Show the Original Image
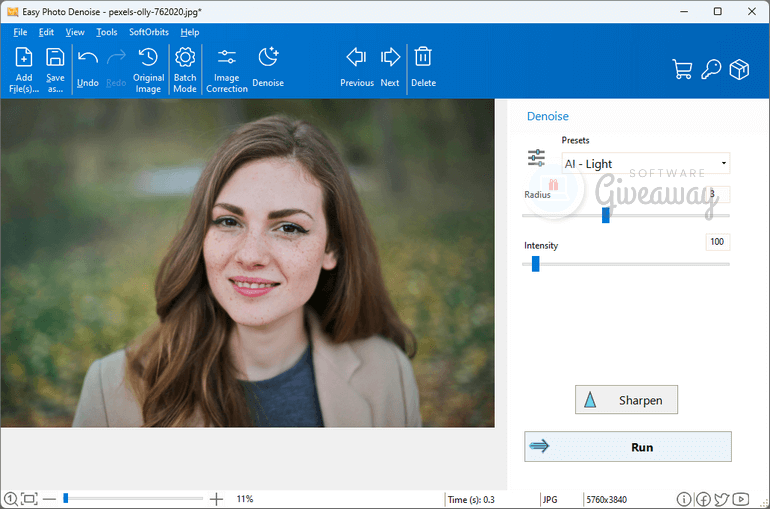770x509 pixels. (148, 70)
